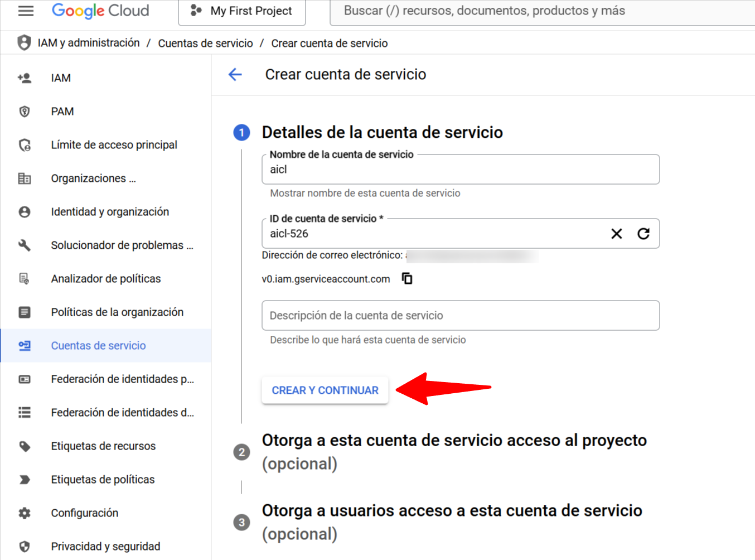Click the Configuración gear icon
The width and height of the screenshot is (755, 560).
[25, 513]
